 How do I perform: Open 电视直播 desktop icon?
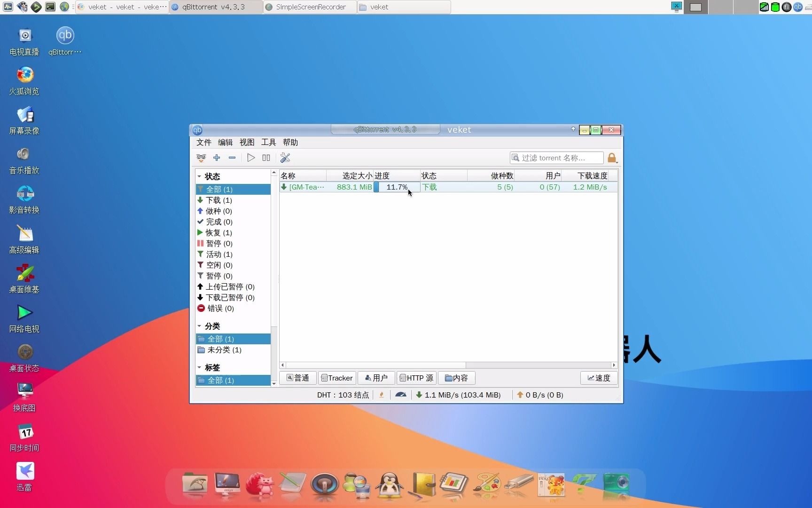24,41
